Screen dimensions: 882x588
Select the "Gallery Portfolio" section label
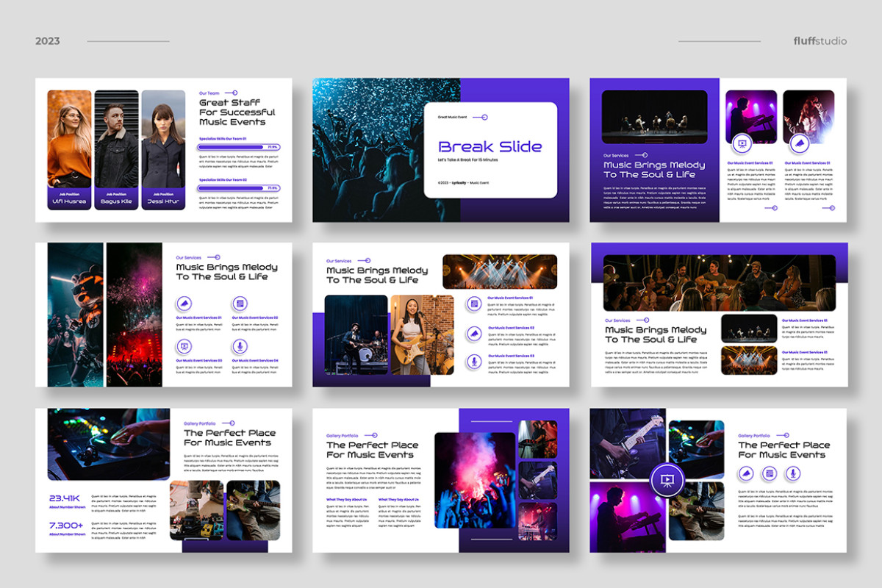(343, 436)
